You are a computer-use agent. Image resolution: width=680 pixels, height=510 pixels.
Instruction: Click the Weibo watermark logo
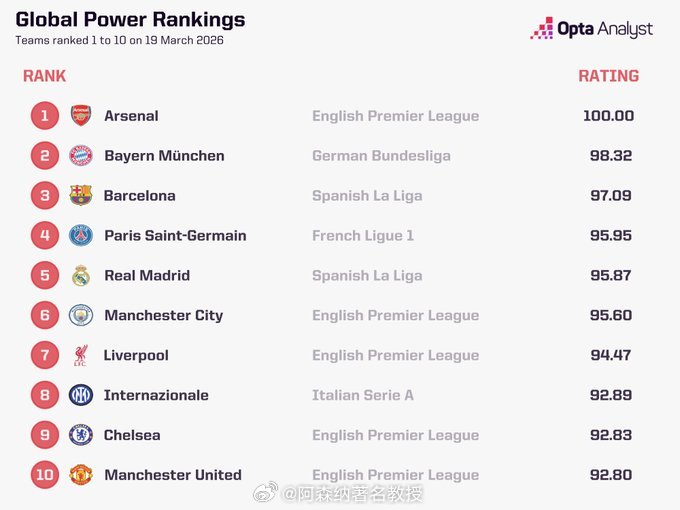click(265, 493)
